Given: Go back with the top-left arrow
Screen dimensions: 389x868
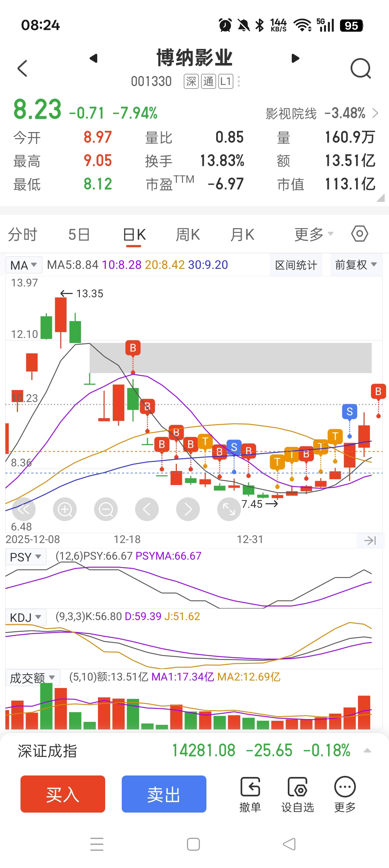Looking at the screenshot, I should pos(22,68).
